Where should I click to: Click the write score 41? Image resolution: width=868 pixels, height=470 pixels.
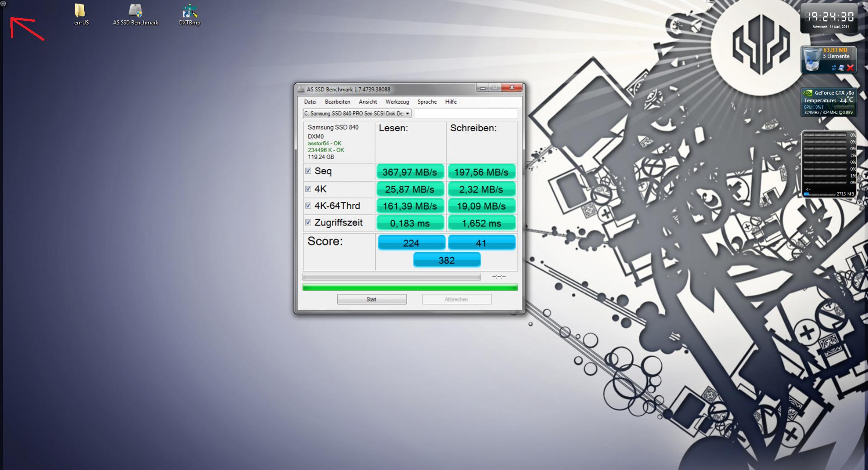point(481,243)
